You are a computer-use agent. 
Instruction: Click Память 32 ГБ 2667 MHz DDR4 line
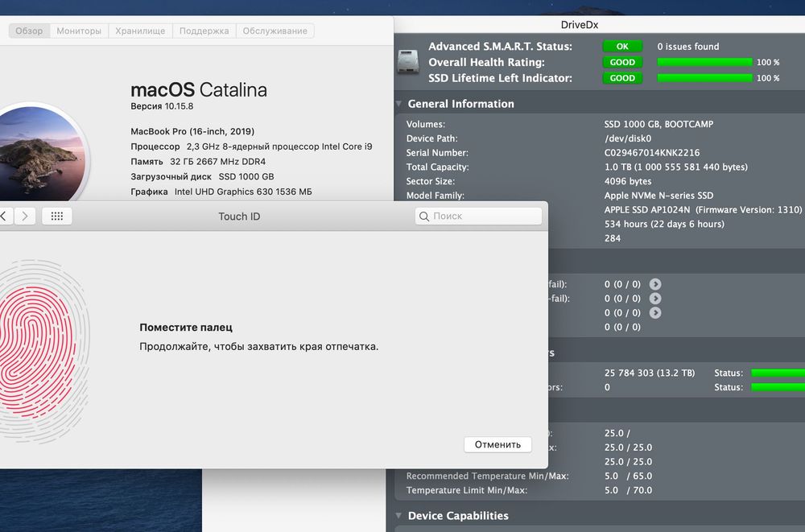pos(198,161)
